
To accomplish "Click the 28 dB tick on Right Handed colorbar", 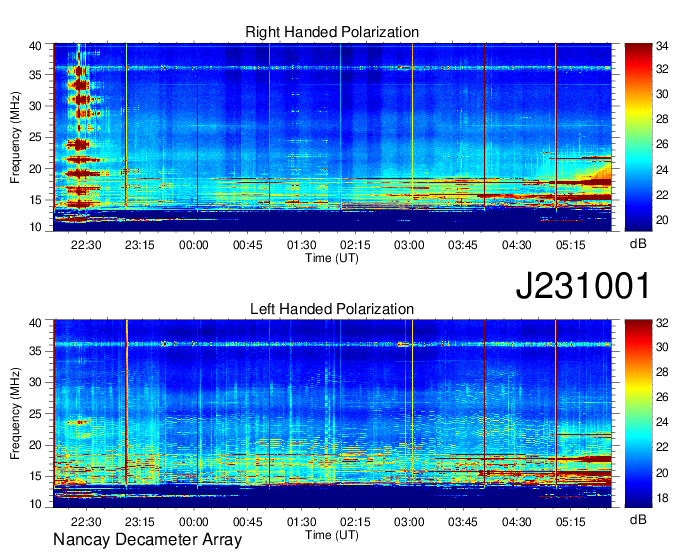I will pyautogui.click(x=662, y=119).
